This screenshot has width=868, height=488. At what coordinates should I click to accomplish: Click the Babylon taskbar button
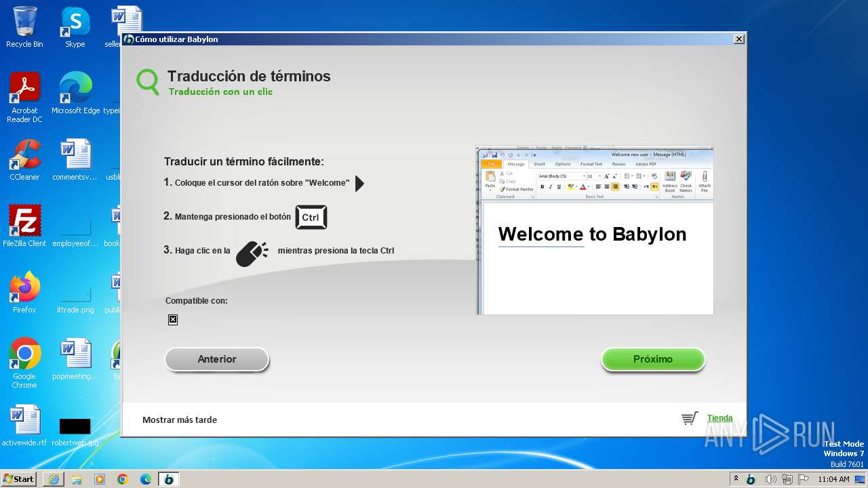169,479
